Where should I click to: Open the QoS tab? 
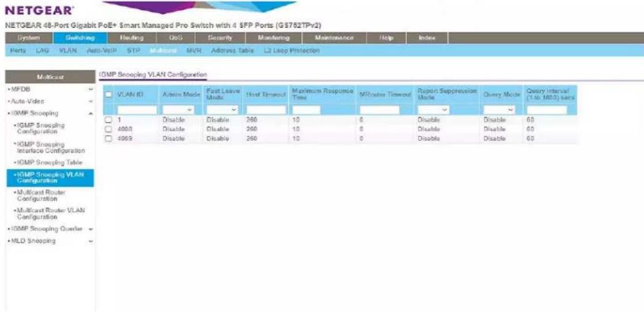pos(175,38)
